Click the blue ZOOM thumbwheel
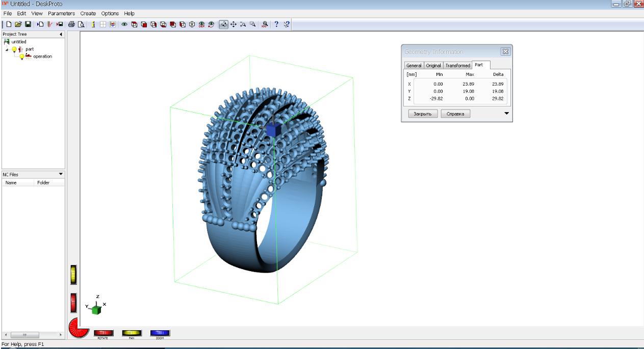The image size is (644, 349). click(160, 333)
